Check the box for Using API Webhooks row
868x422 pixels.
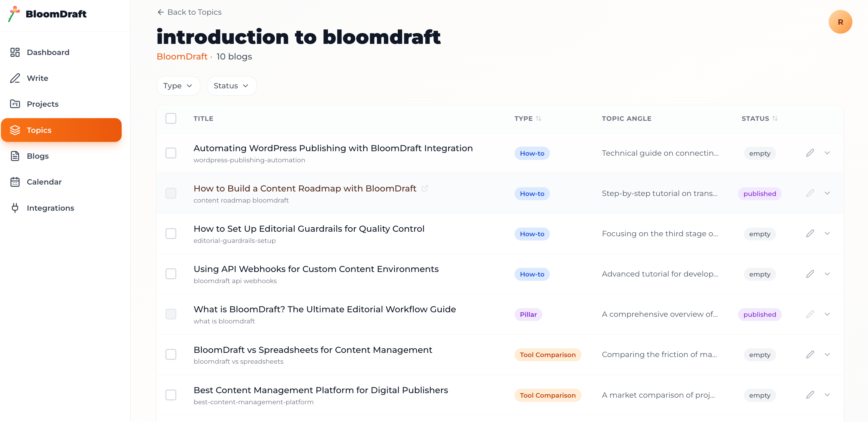[171, 274]
